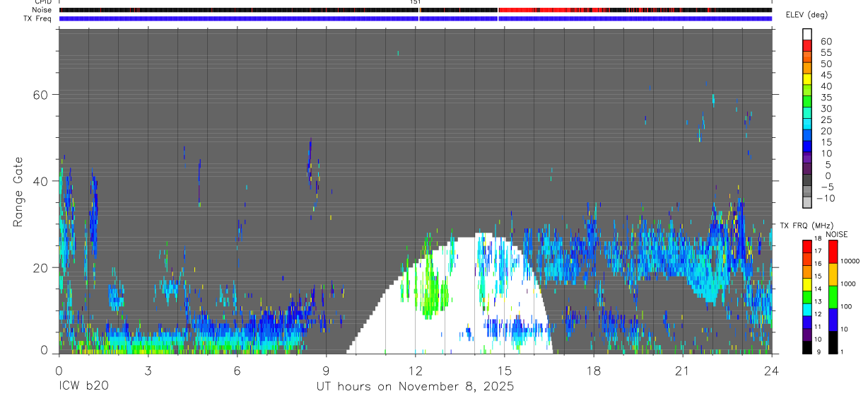
Task: Click the "12" tick label on the time axis
Action: pos(415,370)
